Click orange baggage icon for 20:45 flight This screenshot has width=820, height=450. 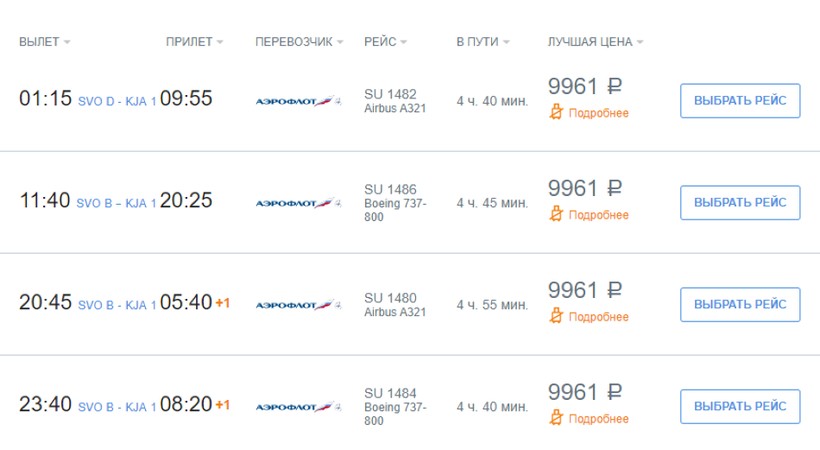coord(557,317)
